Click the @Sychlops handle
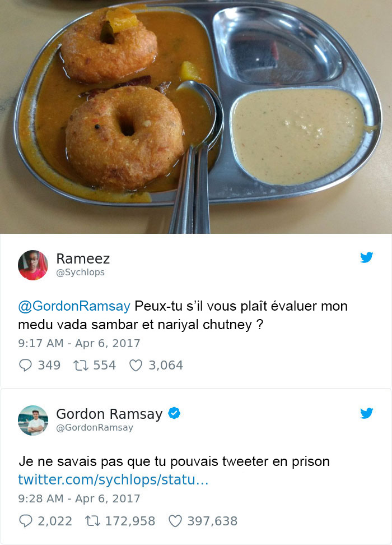This screenshot has width=392, height=545. (x=80, y=272)
